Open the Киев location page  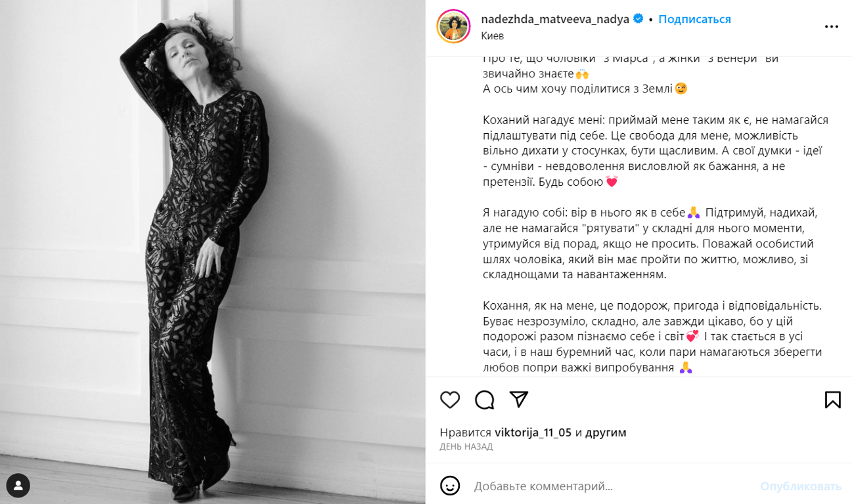click(x=492, y=36)
